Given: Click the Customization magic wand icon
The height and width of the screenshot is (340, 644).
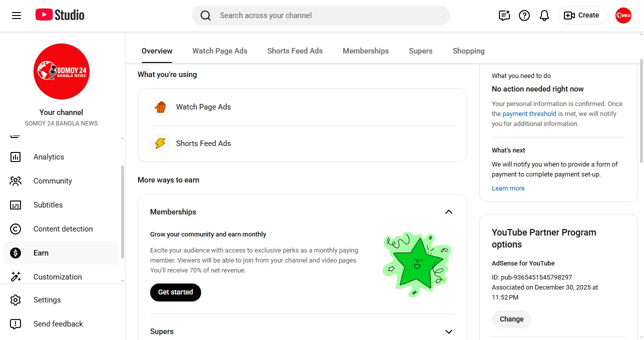Looking at the screenshot, I should [x=16, y=277].
